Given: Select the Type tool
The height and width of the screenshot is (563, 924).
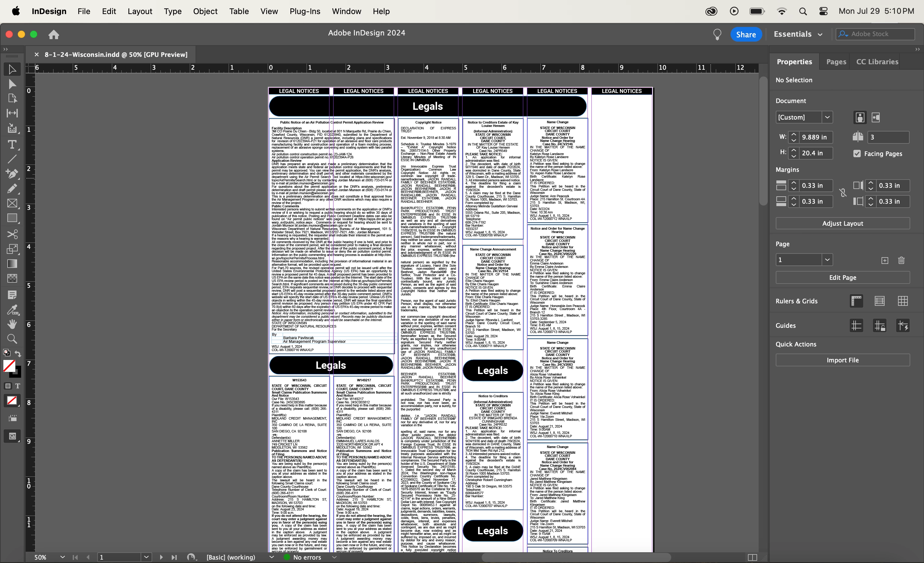Looking at the screenshot, I should (12, 144).
